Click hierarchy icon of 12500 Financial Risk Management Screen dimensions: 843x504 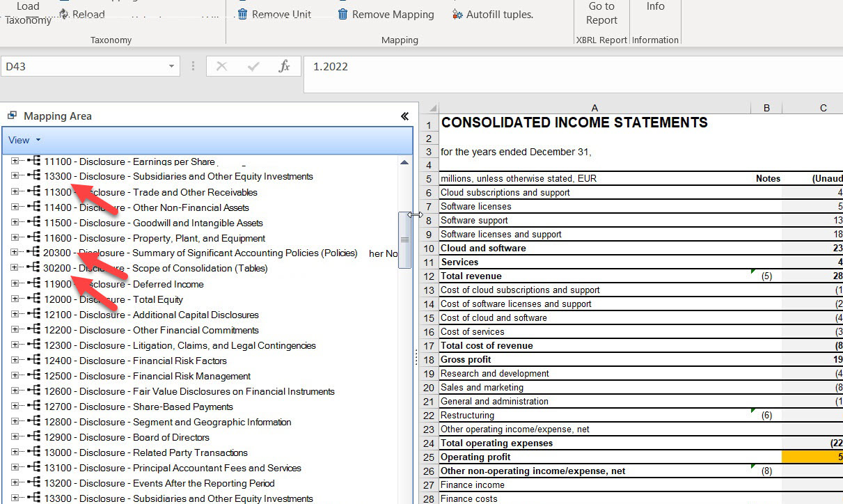point(33,376)
